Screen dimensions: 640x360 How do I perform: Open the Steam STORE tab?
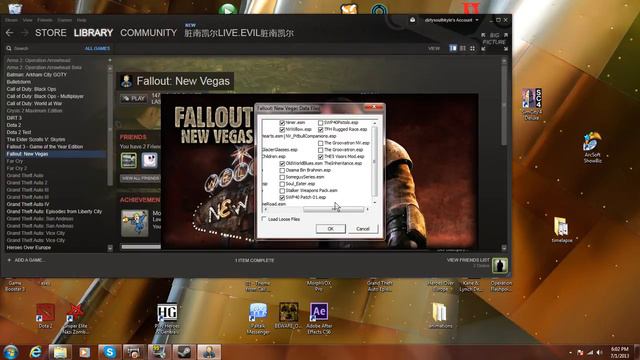pyautogui.click(x=51, y=33)
